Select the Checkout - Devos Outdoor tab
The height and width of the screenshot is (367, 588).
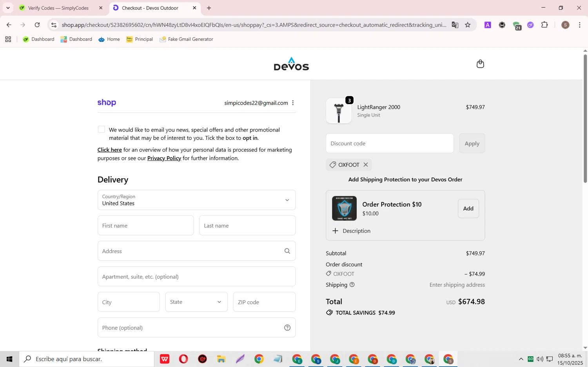coord(151,8)
